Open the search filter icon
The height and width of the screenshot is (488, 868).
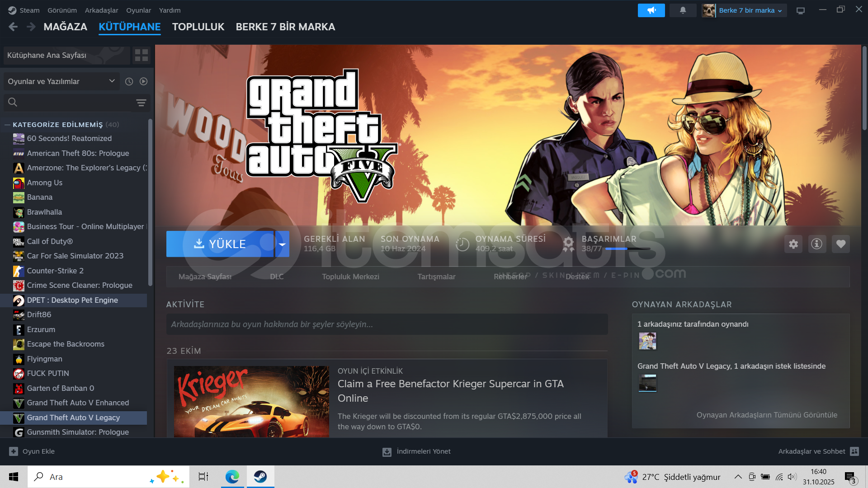pyautogui.click(x=141, y=103)
